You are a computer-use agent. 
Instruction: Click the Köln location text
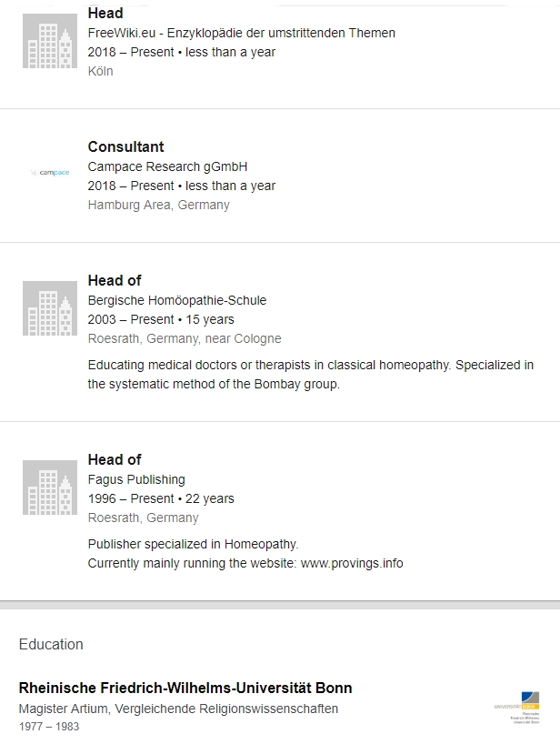100,71
